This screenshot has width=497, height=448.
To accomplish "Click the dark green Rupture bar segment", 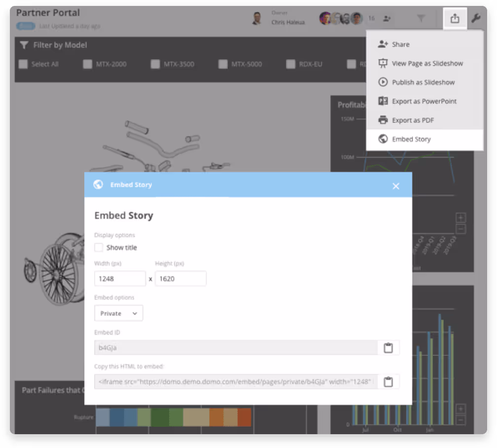I will point(160,416).
